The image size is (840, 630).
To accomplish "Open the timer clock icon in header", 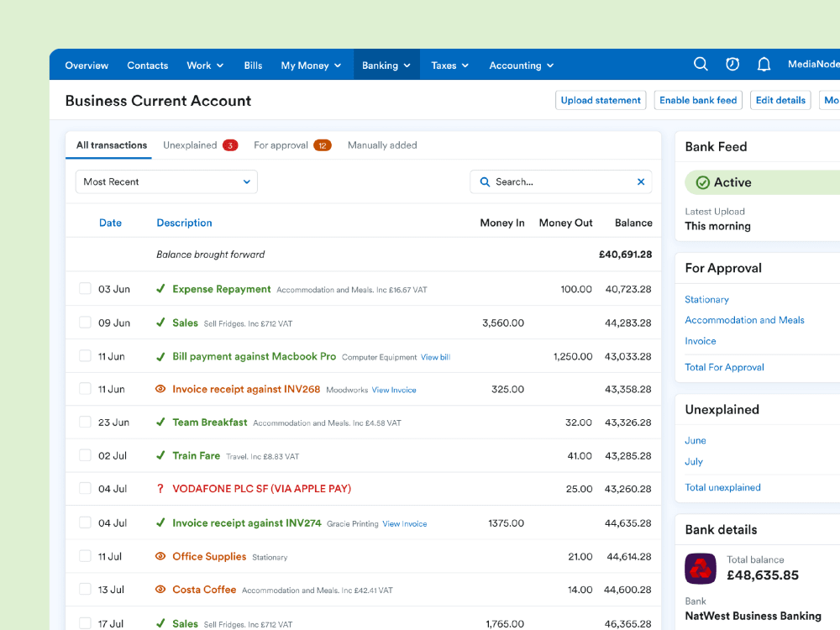I will (732, 65).
